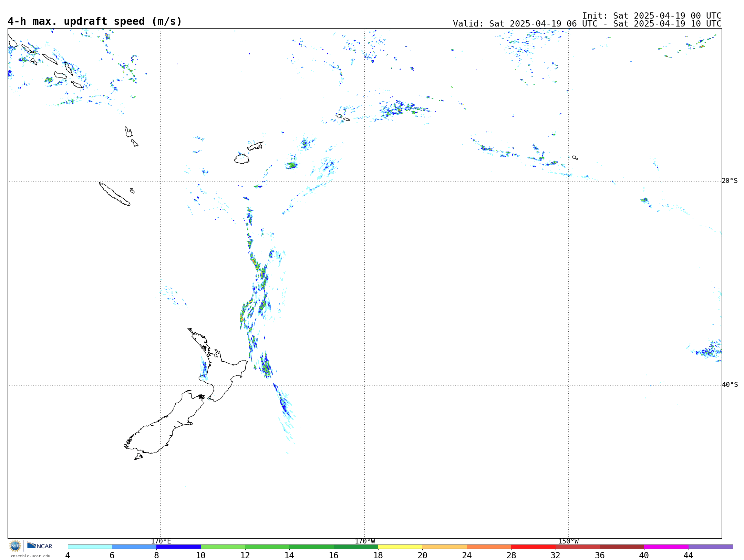Click the green 14–16 colorbar swatch
This screenshot has width=744, height=560.
311,547
